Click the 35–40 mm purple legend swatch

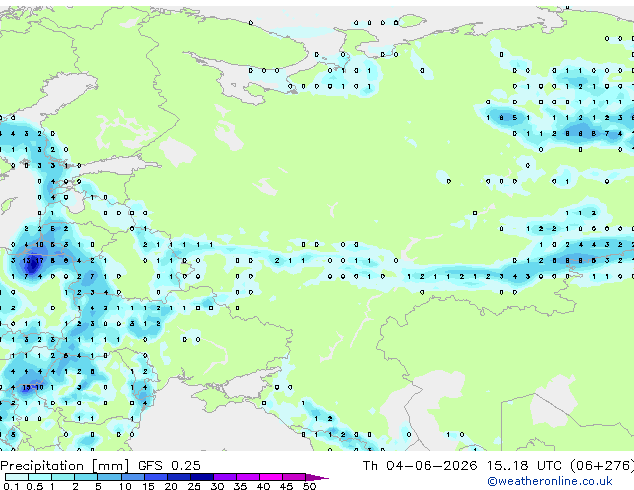pos(248,477)
